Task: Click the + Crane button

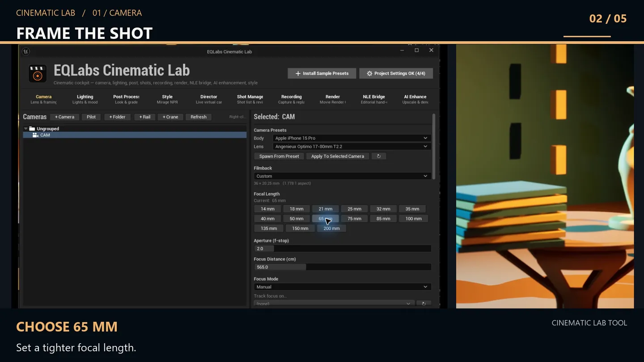Action: click(x=170, y=117)
